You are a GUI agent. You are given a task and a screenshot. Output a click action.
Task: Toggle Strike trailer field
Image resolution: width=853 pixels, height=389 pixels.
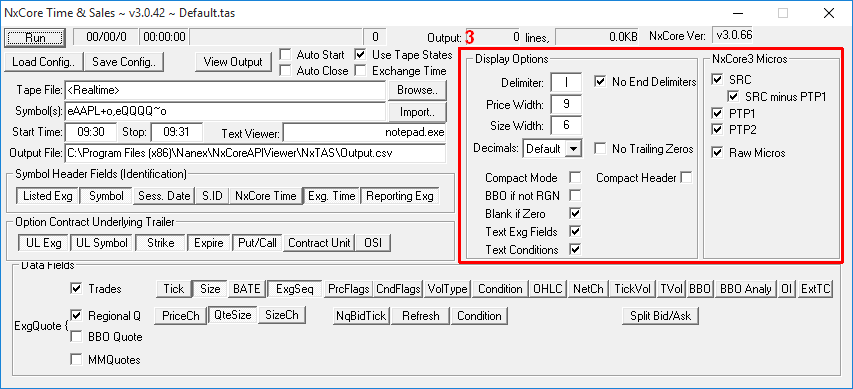160,243
